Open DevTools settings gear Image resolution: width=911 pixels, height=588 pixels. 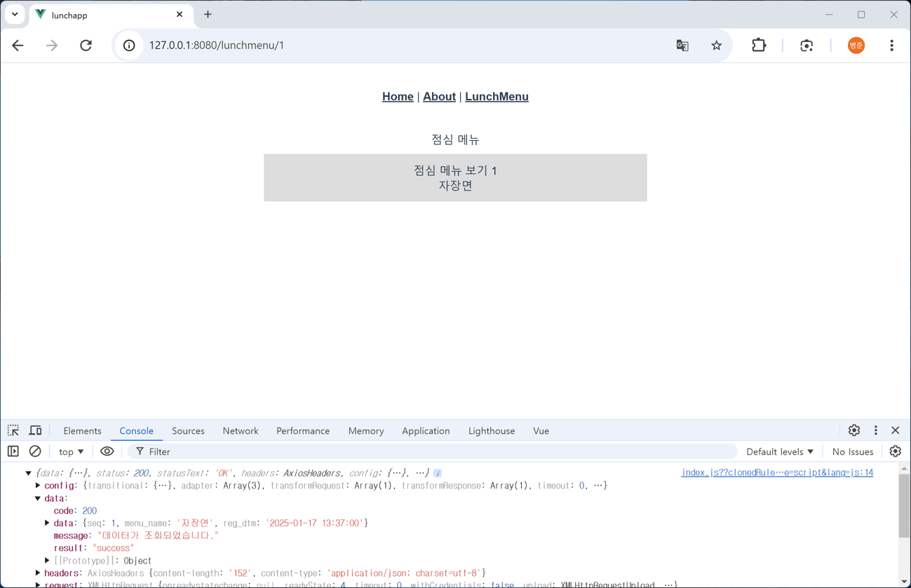854,430
